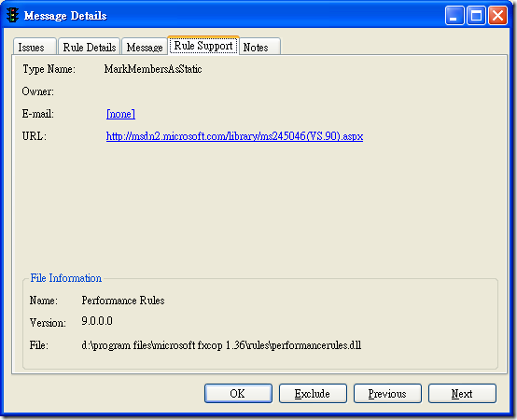Click the Type Name label
Viewport: 517px width, 420px height.
coord(49,69)
